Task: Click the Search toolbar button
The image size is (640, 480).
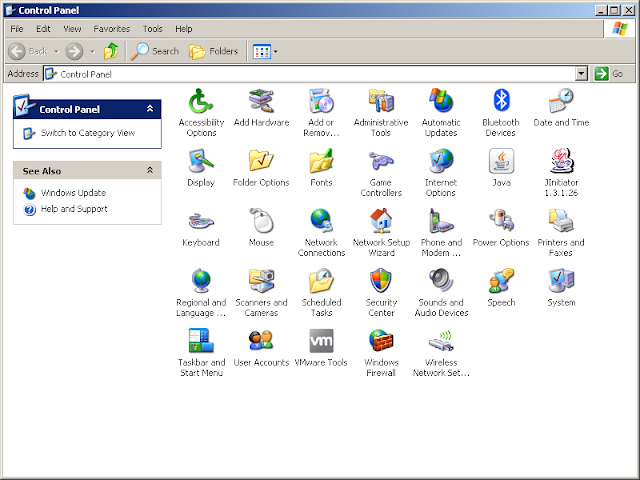Action: click(x=155, y=51)
